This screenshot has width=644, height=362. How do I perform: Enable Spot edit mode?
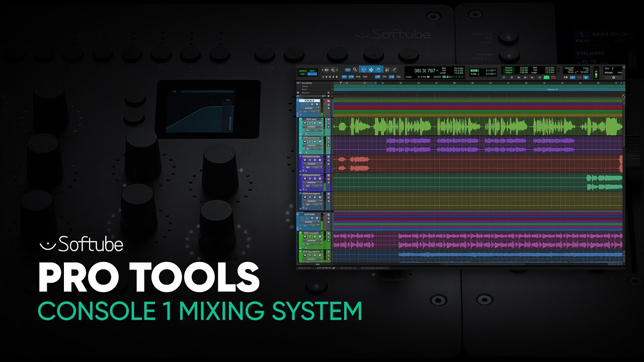click(312, 71)
